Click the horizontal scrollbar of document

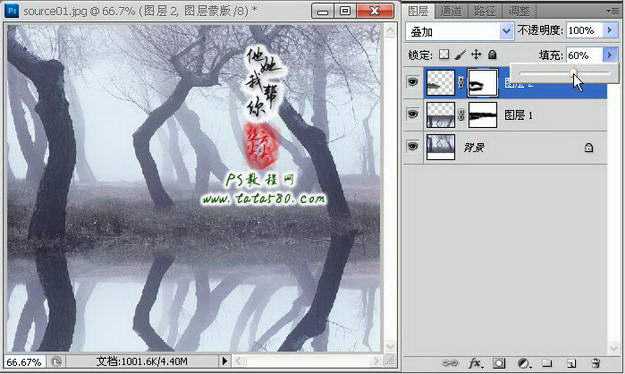pos(307,362)
